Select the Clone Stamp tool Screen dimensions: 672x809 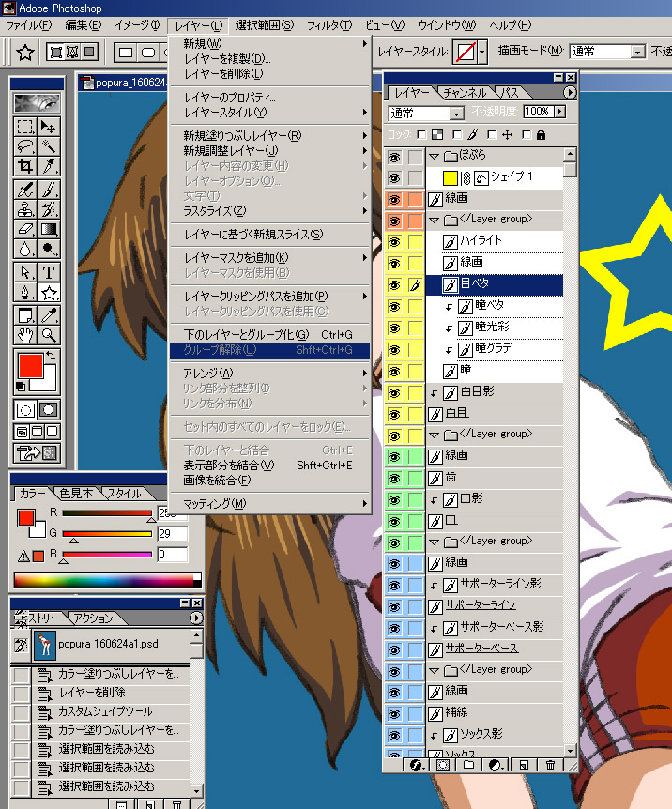click(24, 209)
